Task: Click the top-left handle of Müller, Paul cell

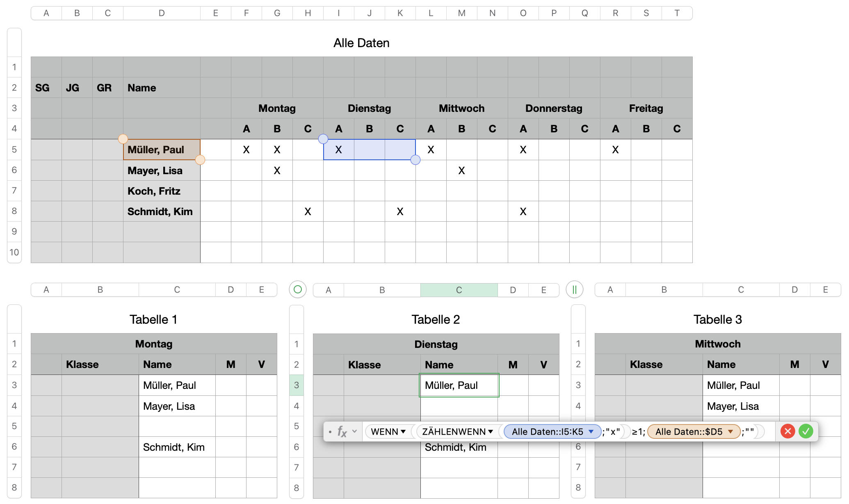Action: click(x=123, y=139)
